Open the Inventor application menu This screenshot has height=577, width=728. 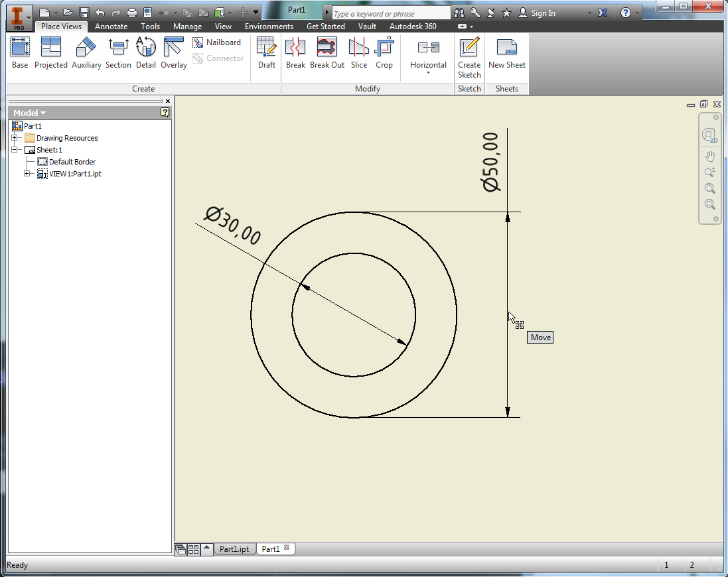click(19, 18)
